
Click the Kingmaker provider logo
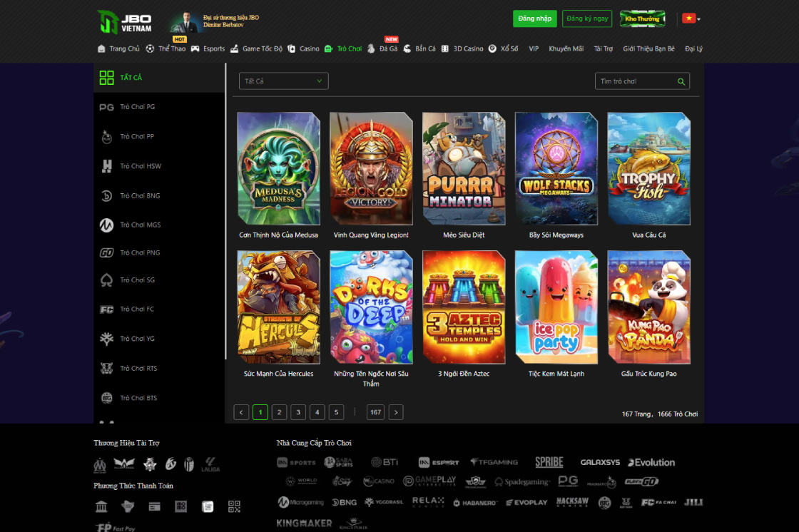point(304,523)
